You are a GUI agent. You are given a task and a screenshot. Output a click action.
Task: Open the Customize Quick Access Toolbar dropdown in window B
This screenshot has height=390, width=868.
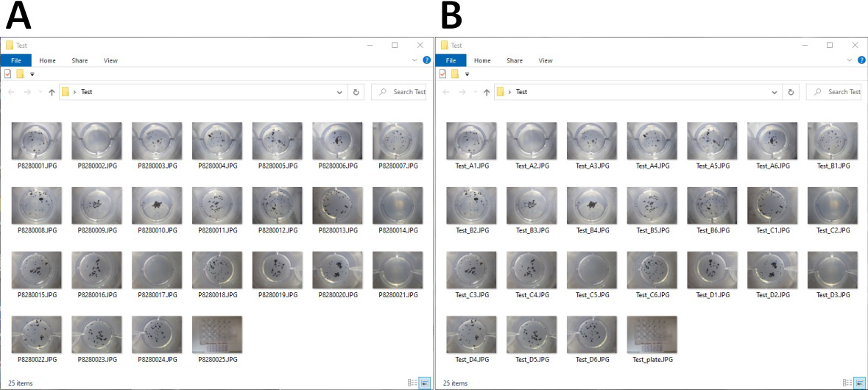[x=467, y=74]
